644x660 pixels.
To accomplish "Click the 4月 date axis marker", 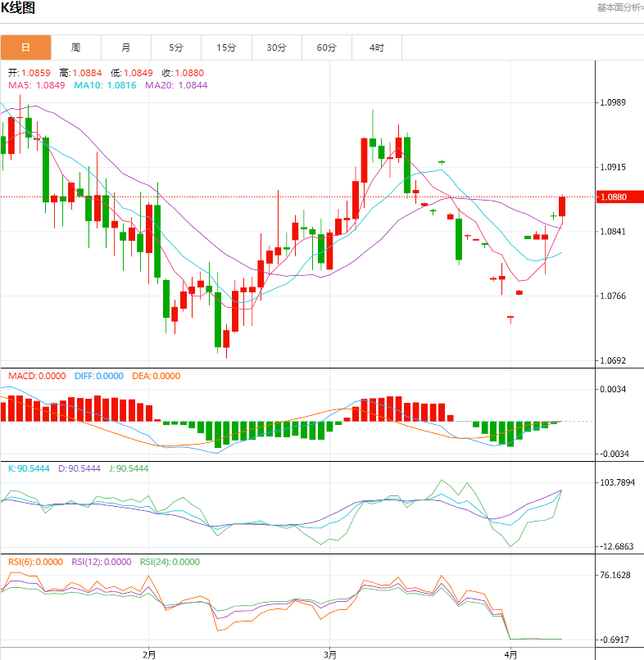I will (x=510, y=654).
